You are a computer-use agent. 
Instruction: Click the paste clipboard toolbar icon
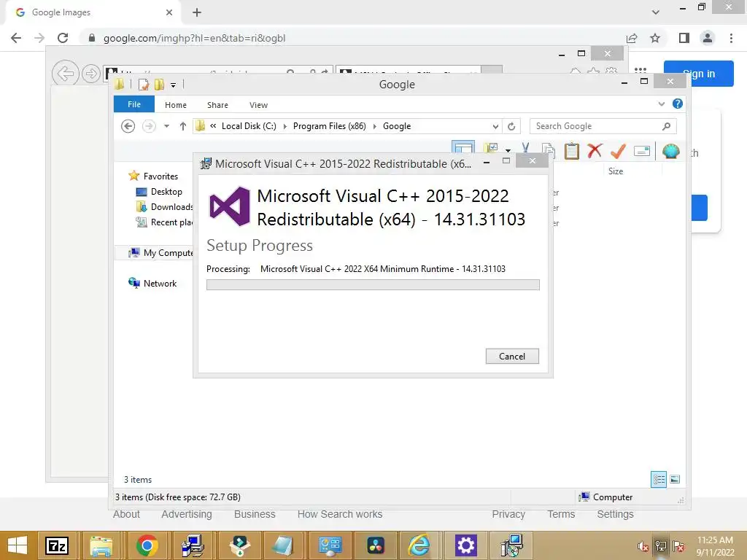572,151
